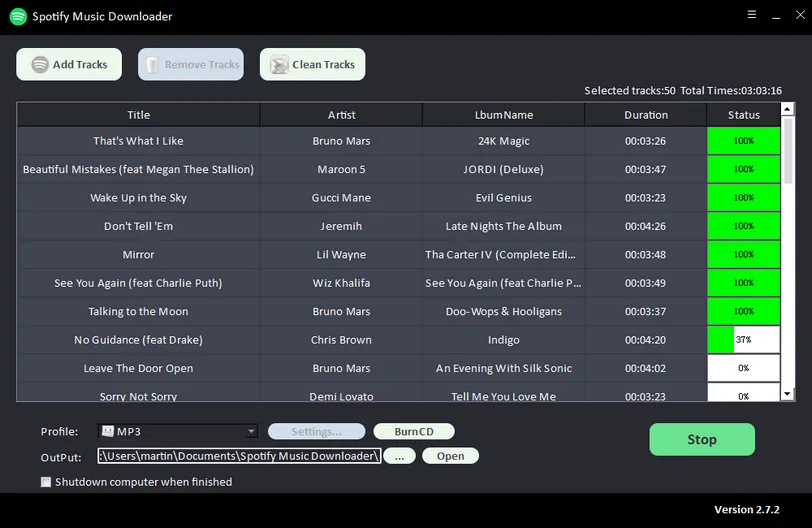812x528 pixels.
Task: Click artist 'Maroon 5'
Action: (x=341, y=169)
